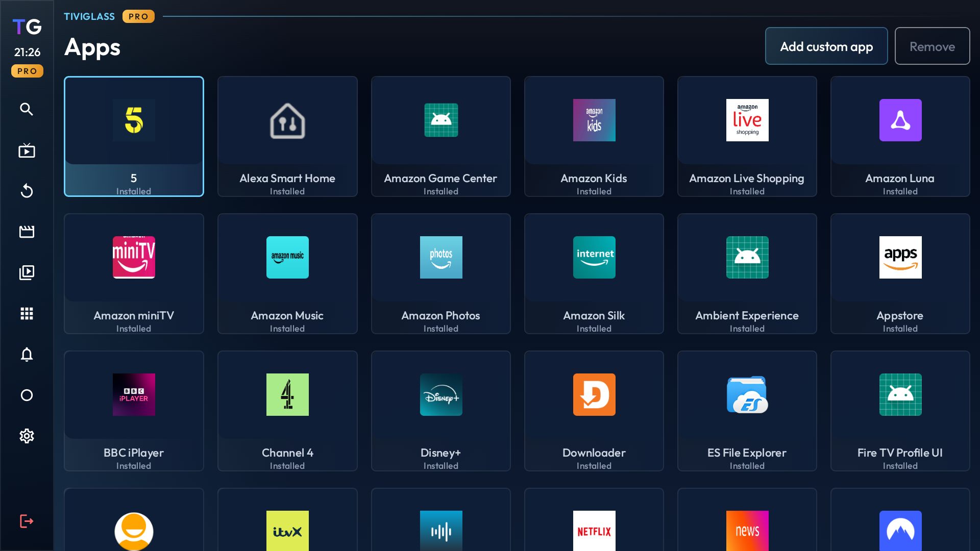Select the Disney+ label text
Screen dimensions: 980x551
[440, 453]
